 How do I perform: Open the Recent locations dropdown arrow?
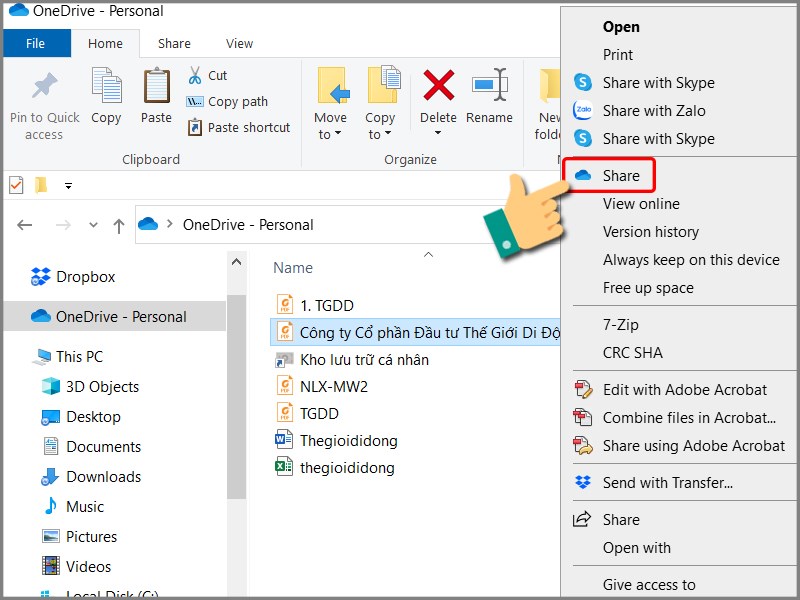click(x=93, y=224)
